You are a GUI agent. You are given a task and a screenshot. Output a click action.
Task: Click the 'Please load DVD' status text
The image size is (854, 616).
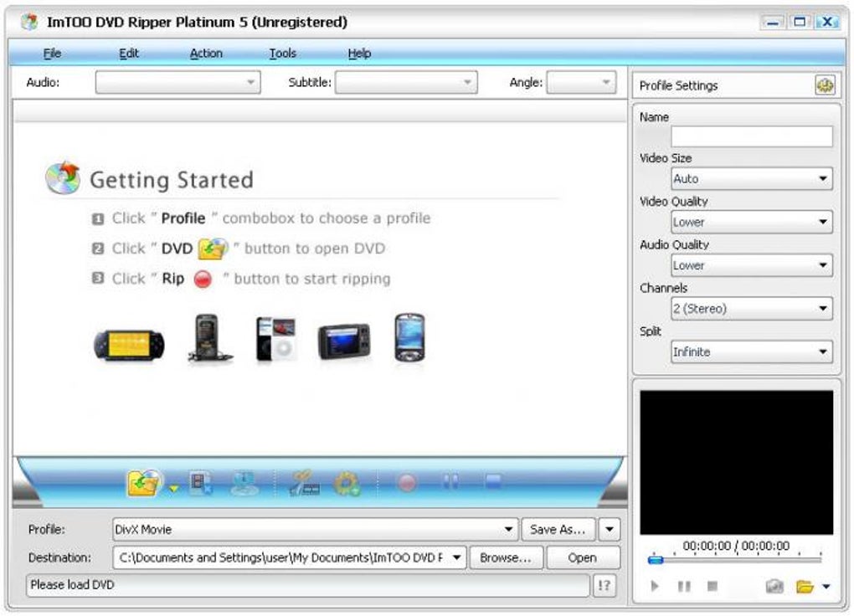(x=73, y=585)
